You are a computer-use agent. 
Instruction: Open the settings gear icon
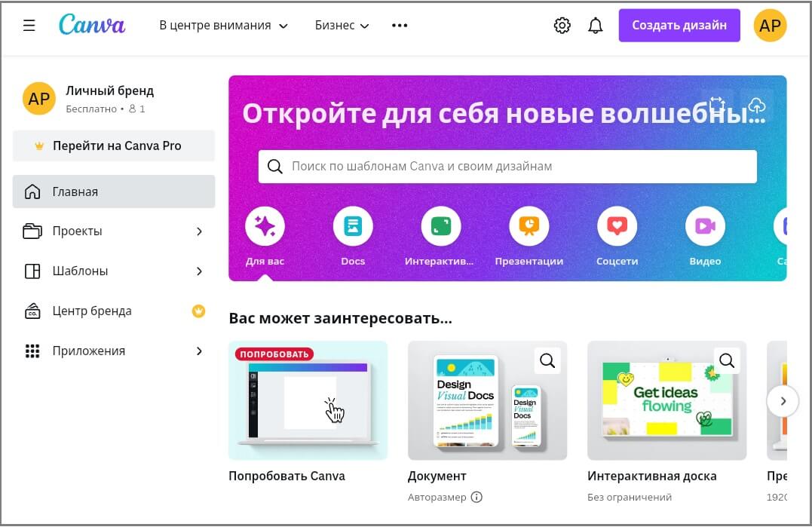(x=562, y=26)
